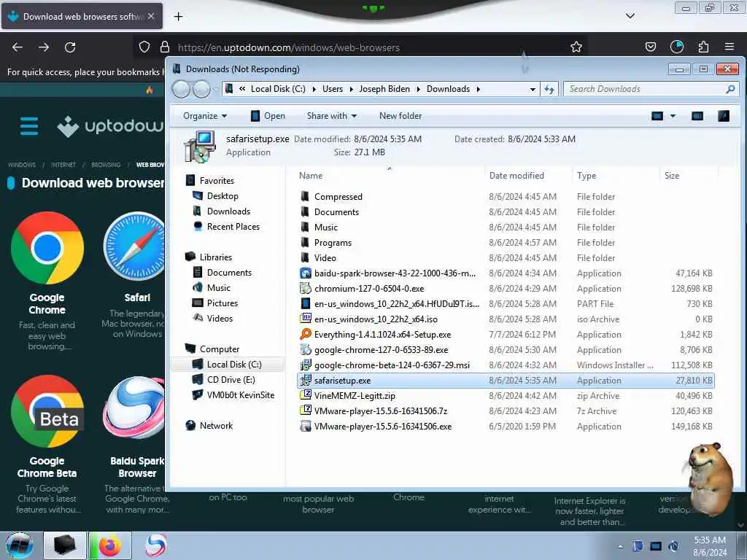Select CD Drive (E:) in navigation pane

pyautogui.click(x=231, y=379)
